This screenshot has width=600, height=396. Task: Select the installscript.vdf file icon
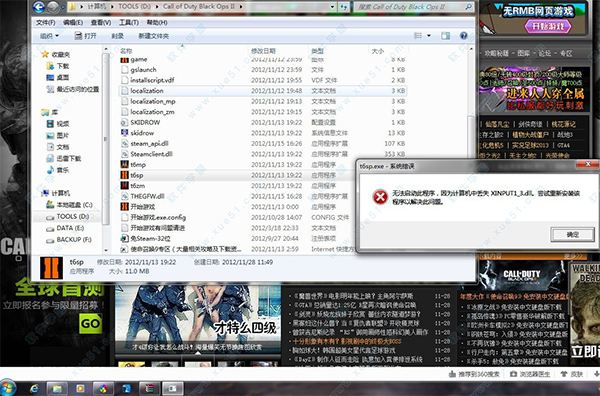[x=124, y=80]
